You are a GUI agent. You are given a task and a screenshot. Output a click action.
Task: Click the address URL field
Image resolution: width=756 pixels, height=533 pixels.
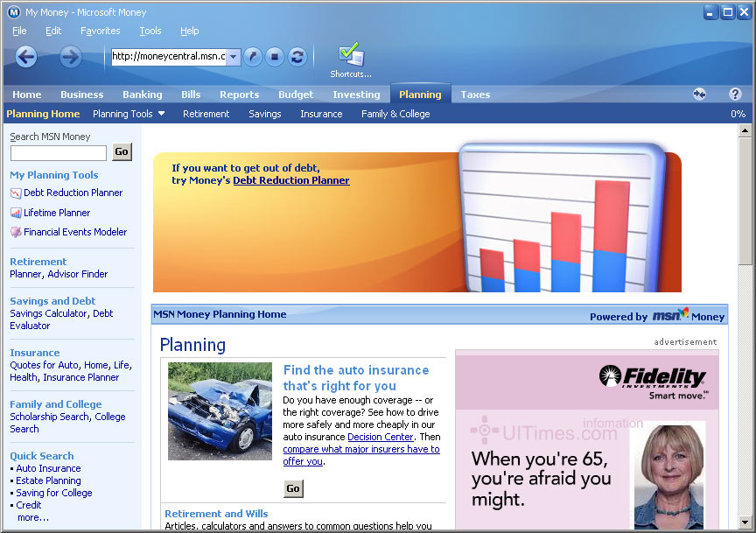(169, 57)
